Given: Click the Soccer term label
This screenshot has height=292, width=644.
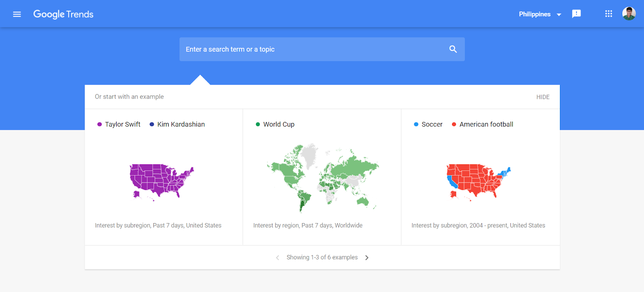Looking at the screenshot, I should [432, 124].
